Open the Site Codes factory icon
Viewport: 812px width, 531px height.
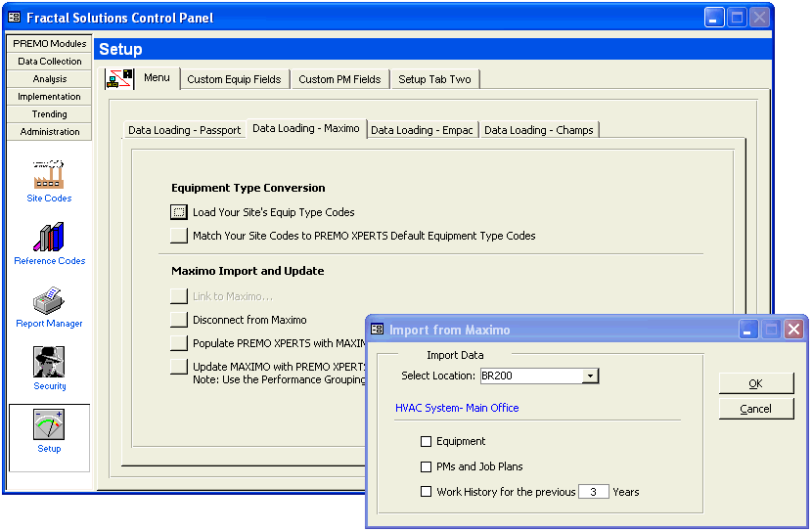coord(49,174)
